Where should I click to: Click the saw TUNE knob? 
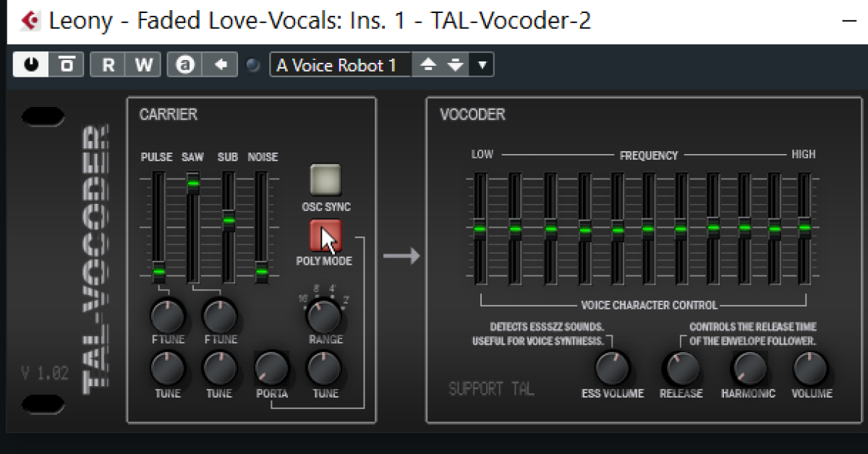(x=220, y=369)
